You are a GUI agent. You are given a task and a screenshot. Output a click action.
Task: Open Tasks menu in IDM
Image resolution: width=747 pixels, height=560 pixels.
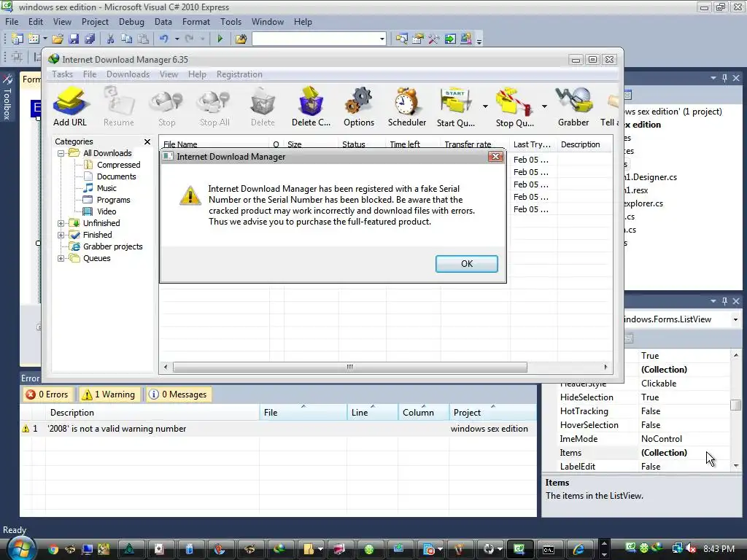(63, 74)
